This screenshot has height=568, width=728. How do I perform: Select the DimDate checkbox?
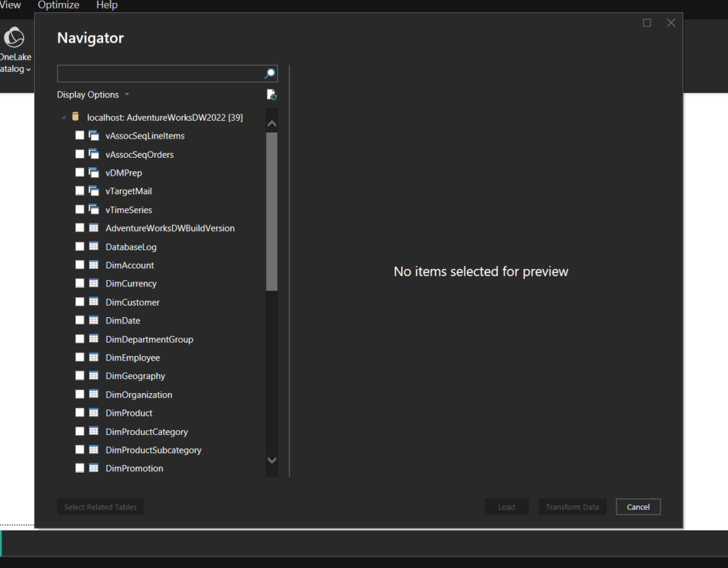tap(80, 320)
